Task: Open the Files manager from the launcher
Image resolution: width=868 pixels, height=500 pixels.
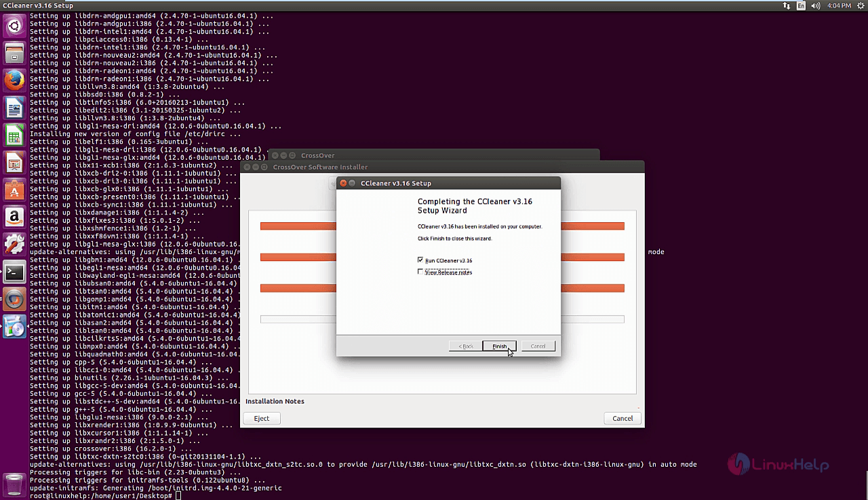Action: tap(15, 54)
